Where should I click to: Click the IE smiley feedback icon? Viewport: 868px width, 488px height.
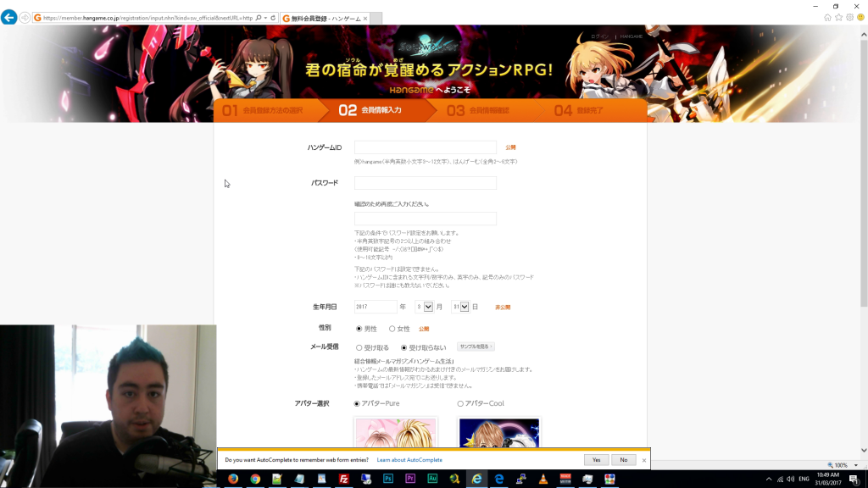(861, 18)
